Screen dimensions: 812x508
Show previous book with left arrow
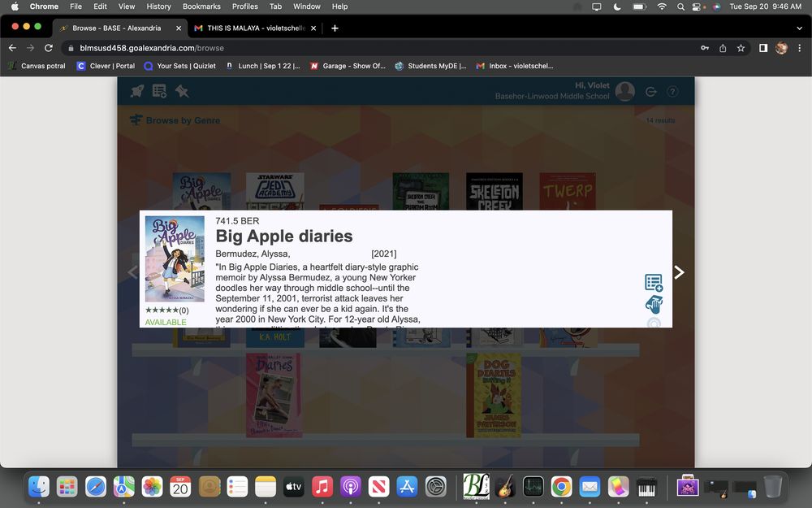132,272
